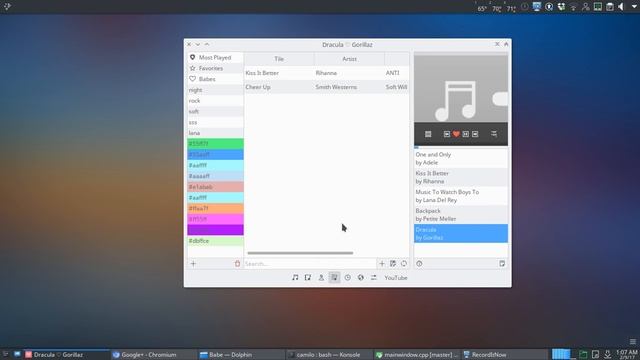This screenshot has height=360, width=640.
Task: Click the note icon at queue panel bottom-right
Action: click(x=502, y=264)
